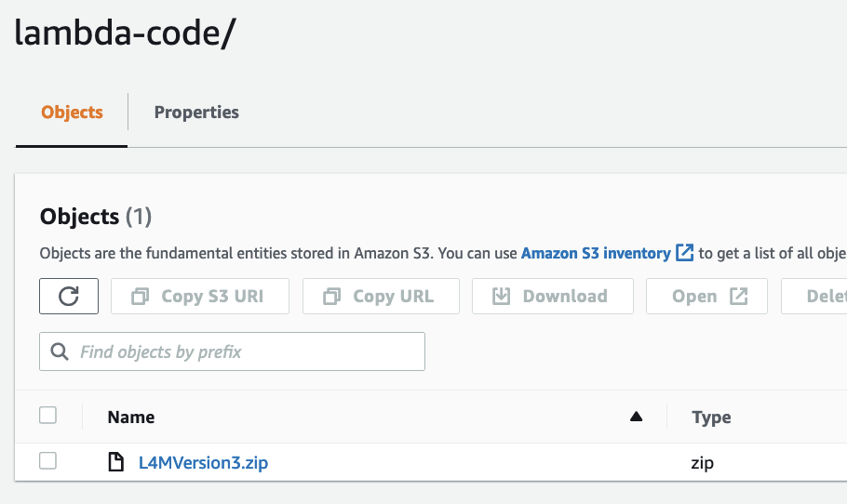847x504 pixels.
Task: Click the external-link icon beside Amazon S3 inventory
Action: click(685, 253)
